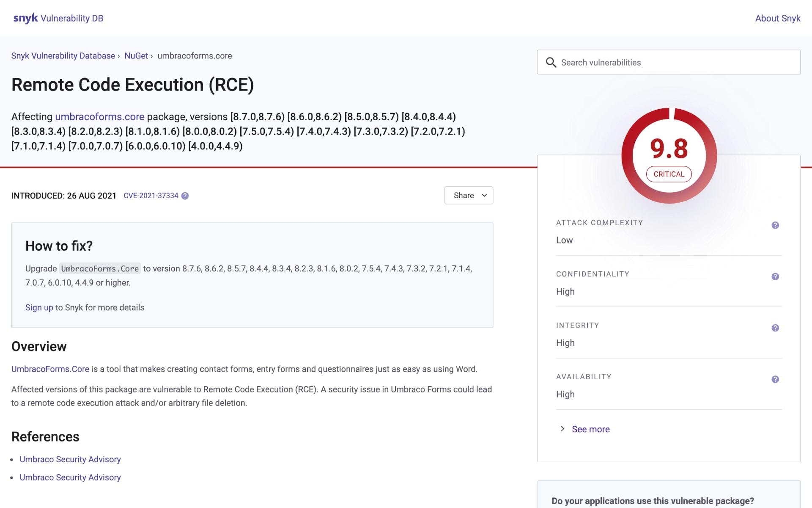
Task: Click the Confidentiality value High
Action: coord(565,291)
